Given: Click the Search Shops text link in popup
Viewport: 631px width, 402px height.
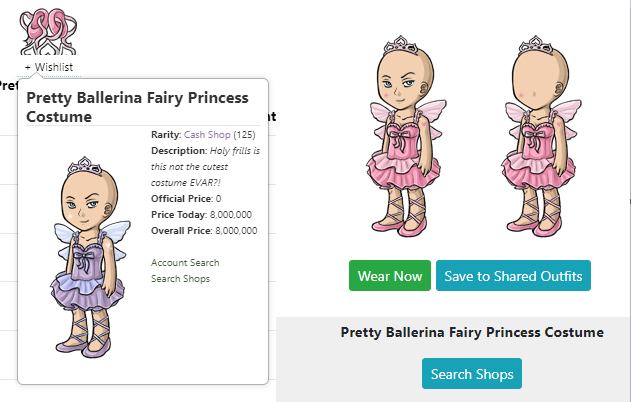Looking at the screenshot, I should (x=180, y=279).
